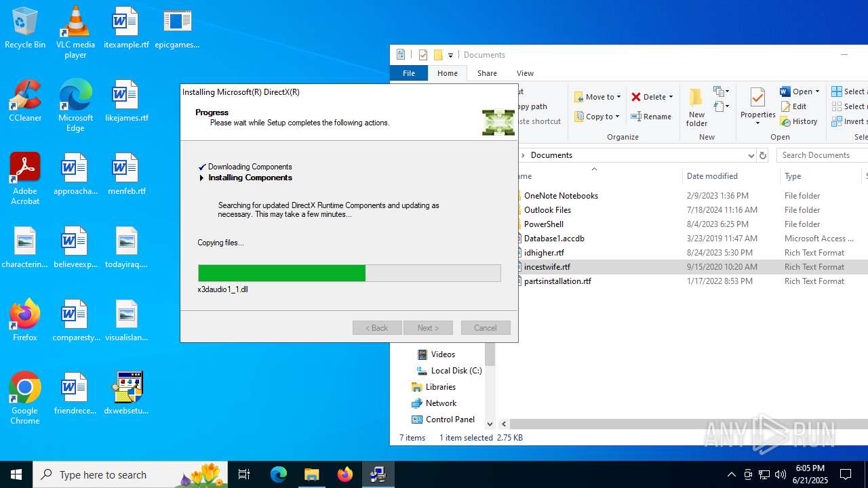Open Microsoft Edge desktop shortcut
The image size is (868, 488).
[x=75, y=106]
